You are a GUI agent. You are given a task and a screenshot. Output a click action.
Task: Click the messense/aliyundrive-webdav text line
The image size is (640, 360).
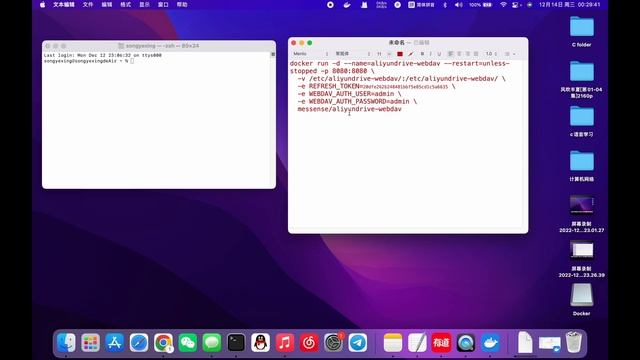(x=349, y=109)
